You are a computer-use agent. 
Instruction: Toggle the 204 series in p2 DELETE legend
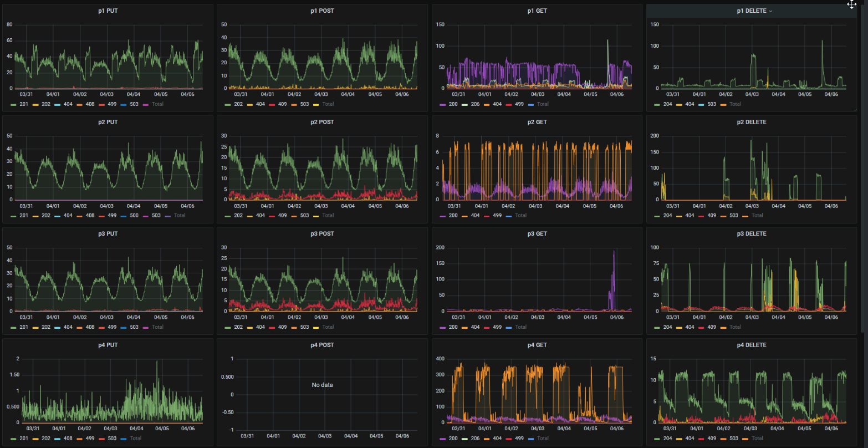click(x=668, y=216)
